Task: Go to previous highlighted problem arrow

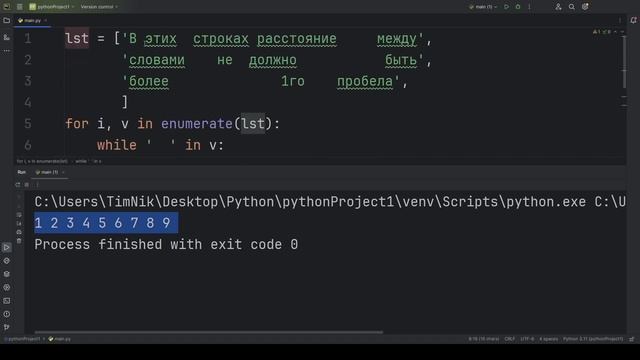Action: (616, 31)
